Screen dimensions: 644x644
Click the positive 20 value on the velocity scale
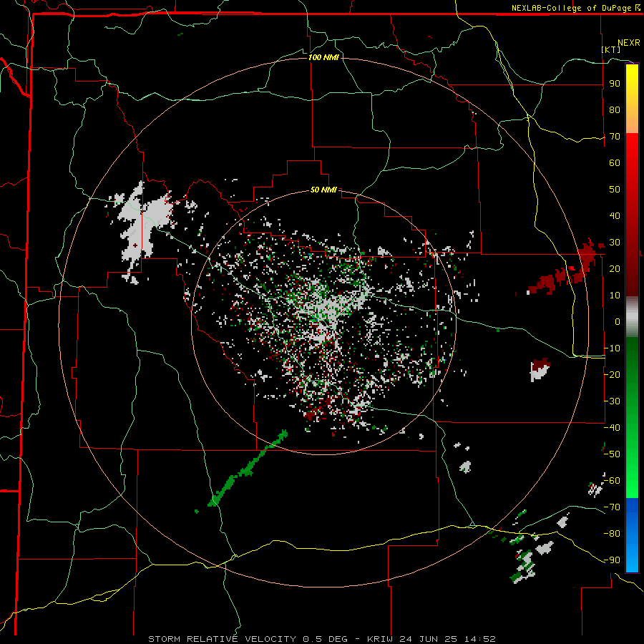[x=615, y=268]
